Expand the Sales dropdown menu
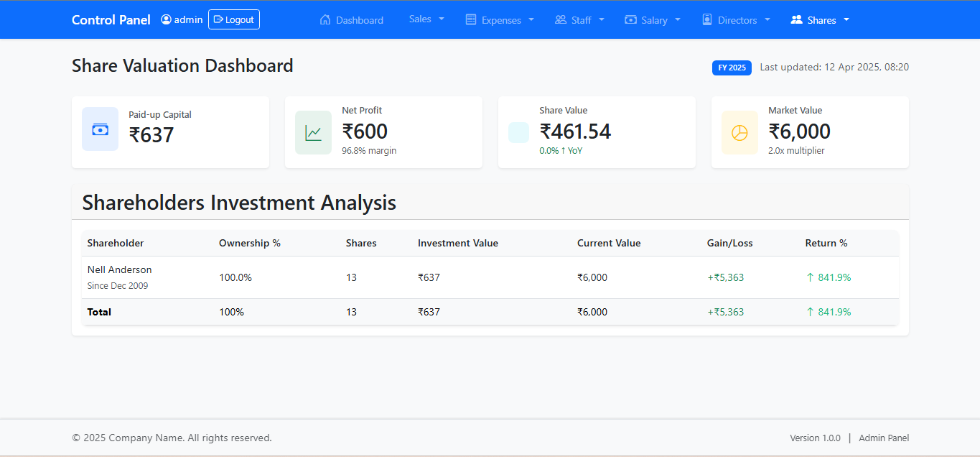Viewport: 980px width, 457px height. pyautogui.click(x=426, y=19)
